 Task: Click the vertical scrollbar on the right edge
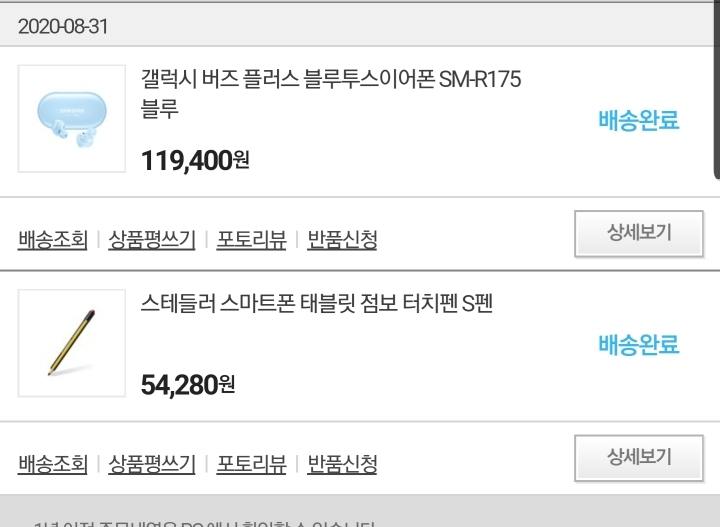click(715, 90)
